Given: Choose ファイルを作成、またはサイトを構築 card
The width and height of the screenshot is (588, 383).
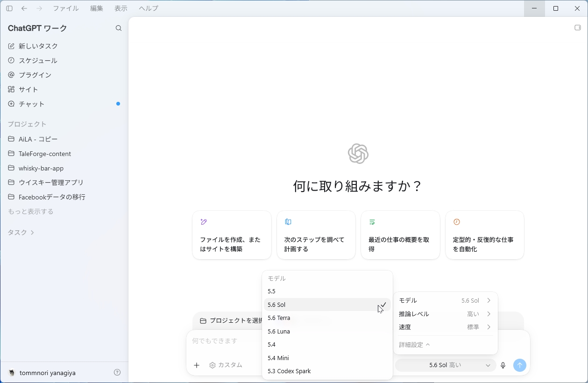Looking at the screenshot, I should click(232, 235).
